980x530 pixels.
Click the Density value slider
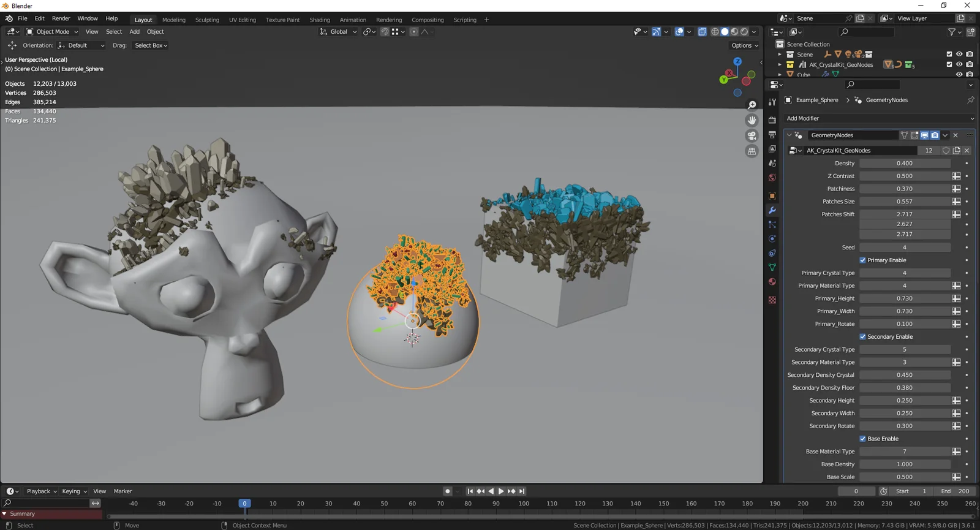(x=905, y=164)
